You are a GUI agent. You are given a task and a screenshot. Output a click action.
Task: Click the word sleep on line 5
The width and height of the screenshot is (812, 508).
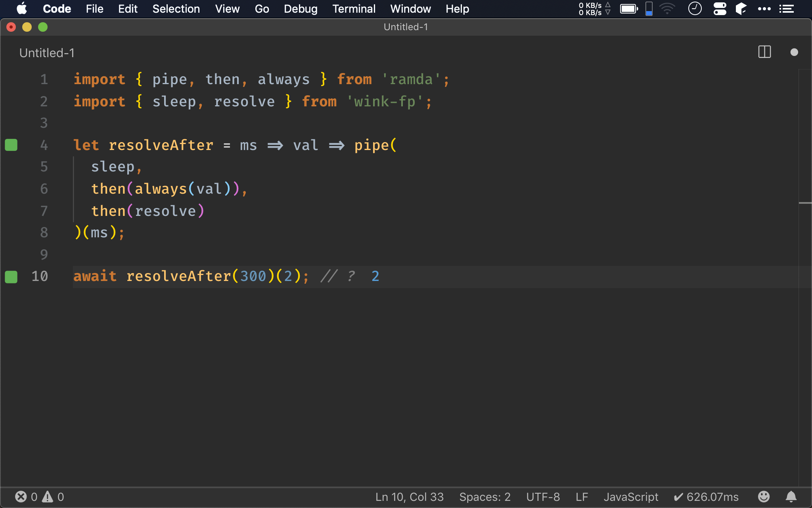coord(113,167)
